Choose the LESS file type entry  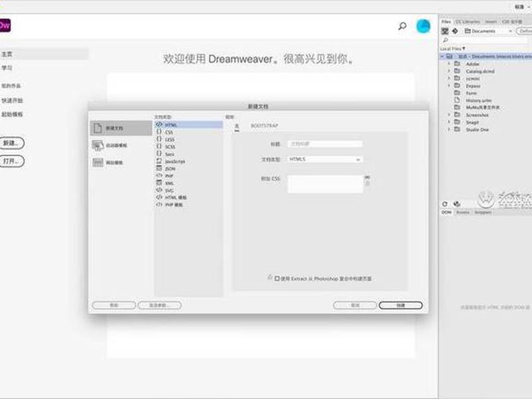pyautogui.click(x=189, y=140)
